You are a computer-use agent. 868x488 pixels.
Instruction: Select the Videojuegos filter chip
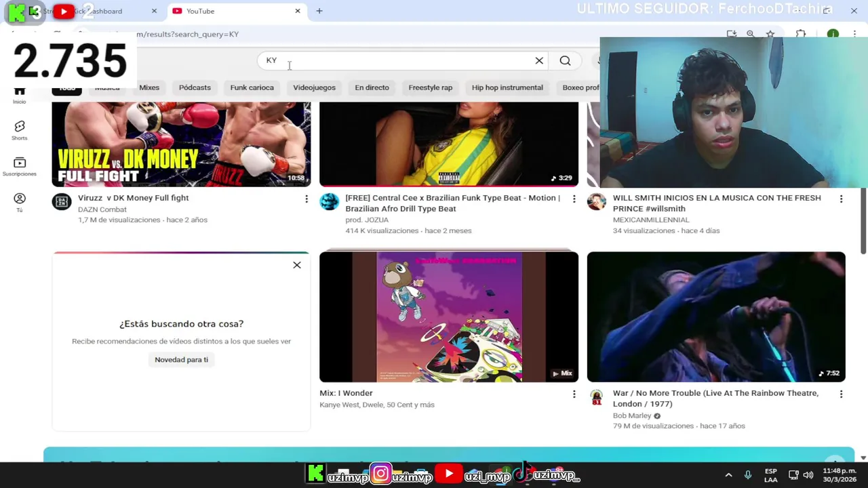(x=314, y=87)
